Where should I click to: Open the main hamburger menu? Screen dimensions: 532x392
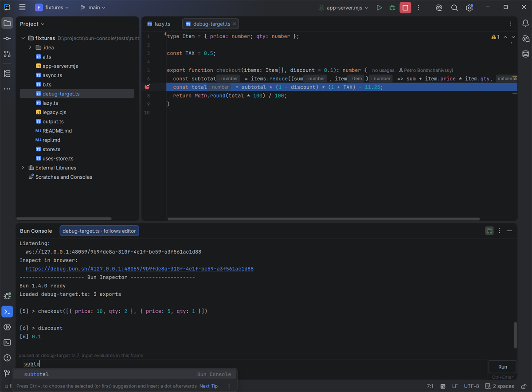(22, 8)
